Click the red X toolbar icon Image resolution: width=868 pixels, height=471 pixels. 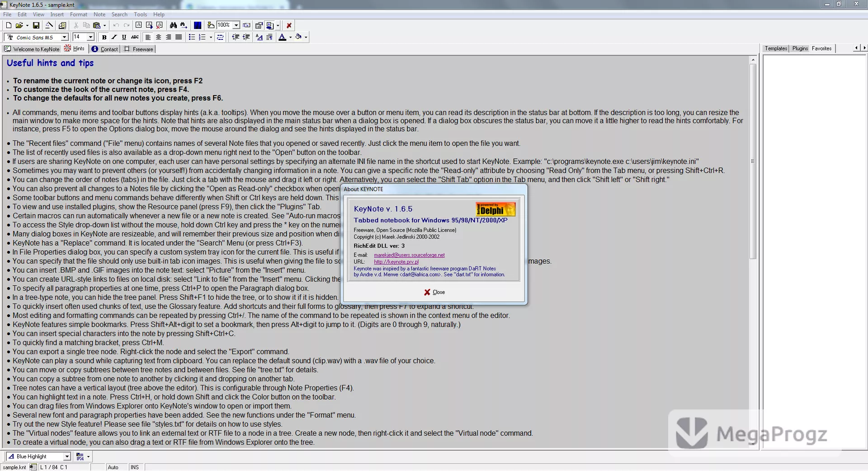[x=289, y=25]
